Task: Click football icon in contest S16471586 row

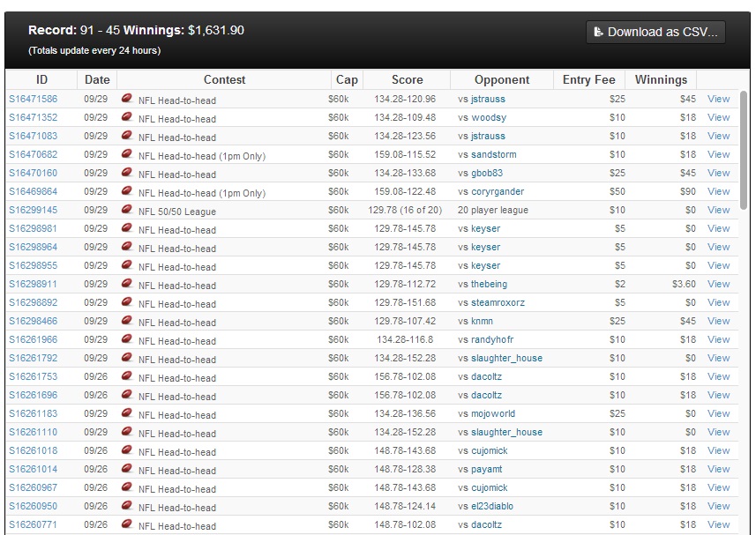Action: click(x=127, y=99)
